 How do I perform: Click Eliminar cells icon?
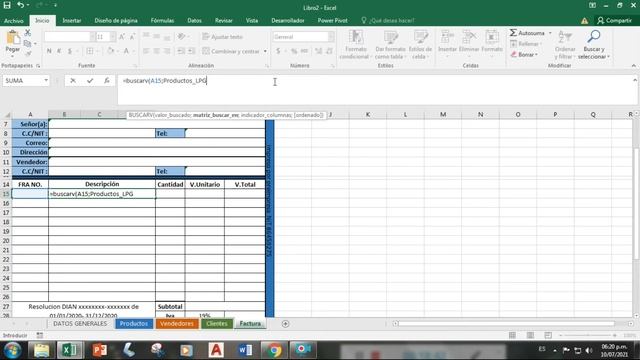tap(469, 37)
